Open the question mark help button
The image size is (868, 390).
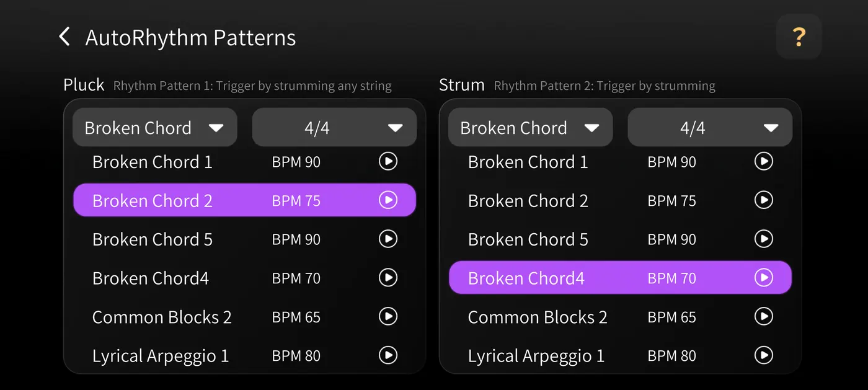click(799, 37)
